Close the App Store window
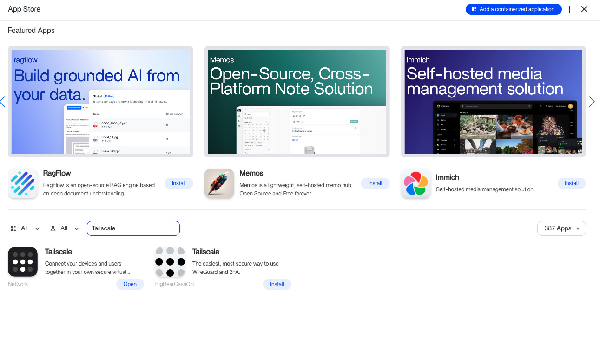600x364 pixels. [x=584, y=9]
